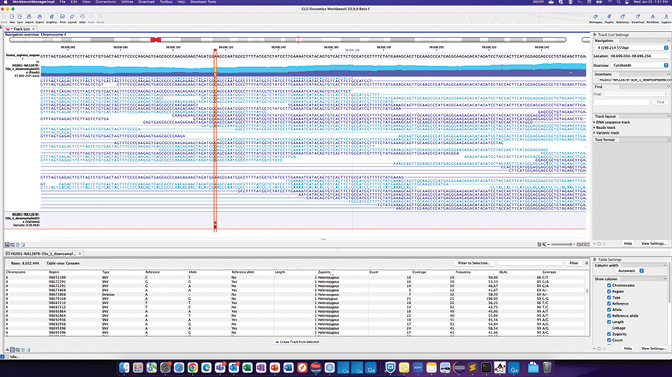Click the Launch toolbar icon
Screen dimensions: 672x377
click(x=72, y=17)
